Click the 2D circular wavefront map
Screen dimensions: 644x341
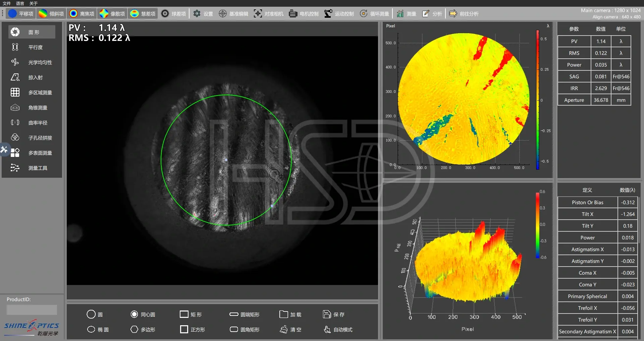click(464, 99)
